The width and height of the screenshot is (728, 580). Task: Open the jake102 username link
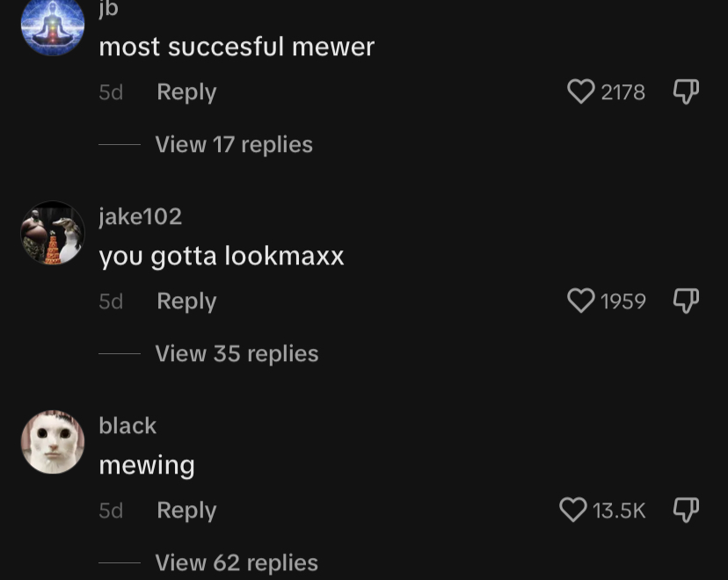point(140,217)
